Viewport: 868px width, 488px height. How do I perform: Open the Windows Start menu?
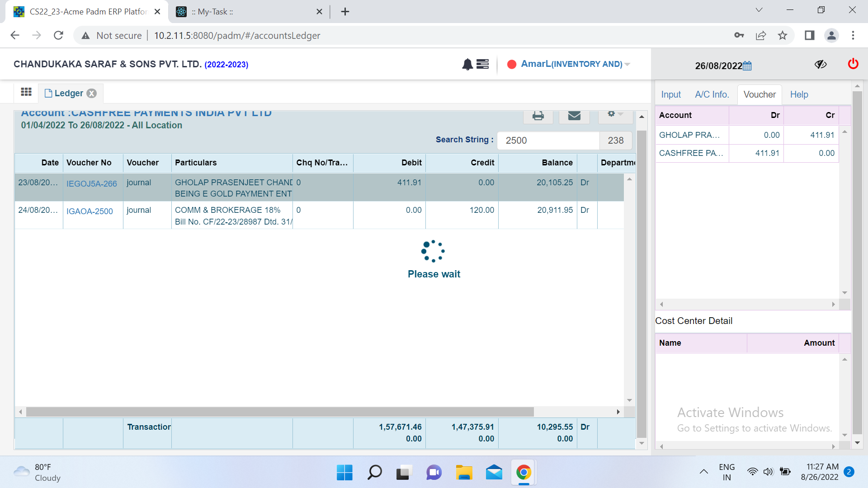(x=344, y=473)
